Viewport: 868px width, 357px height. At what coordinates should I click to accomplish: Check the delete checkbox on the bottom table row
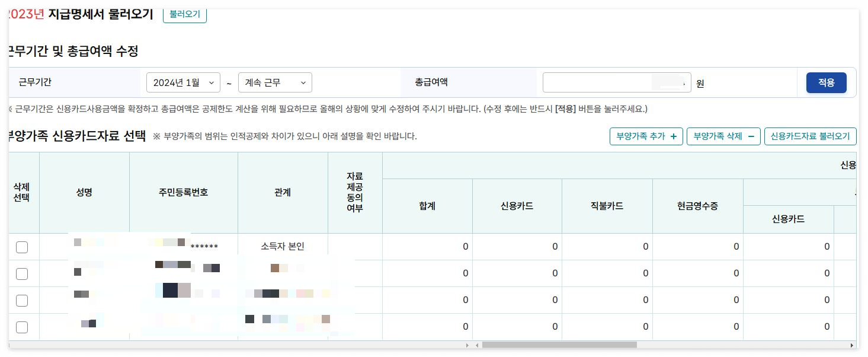[x=22, y=327]
